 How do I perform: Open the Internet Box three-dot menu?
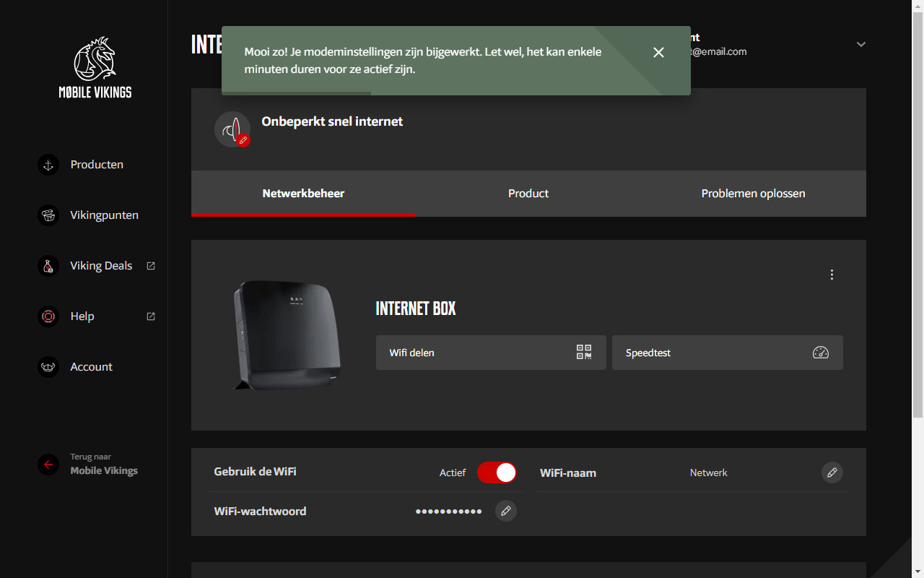pyautogui.click(x=832, y=275)
